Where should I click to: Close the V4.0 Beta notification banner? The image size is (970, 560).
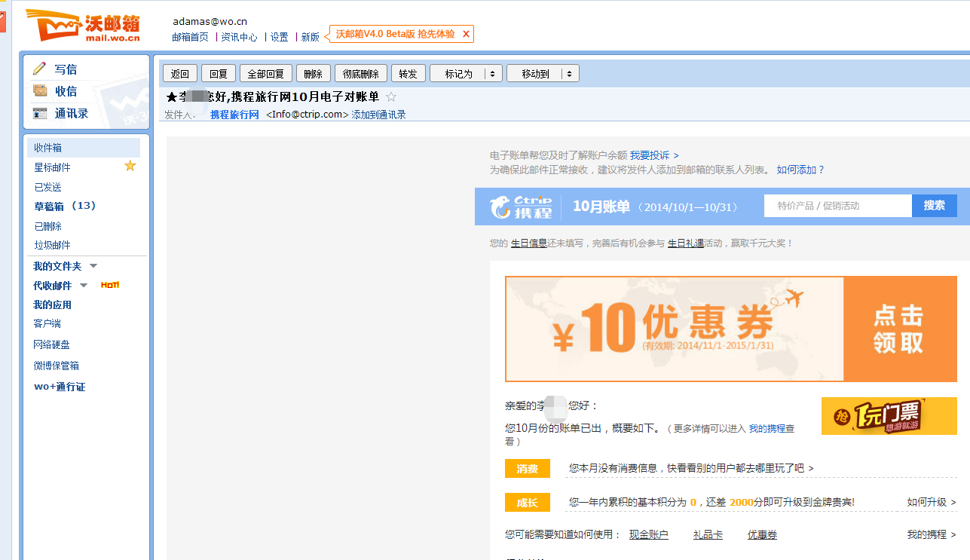click(467, 34)
